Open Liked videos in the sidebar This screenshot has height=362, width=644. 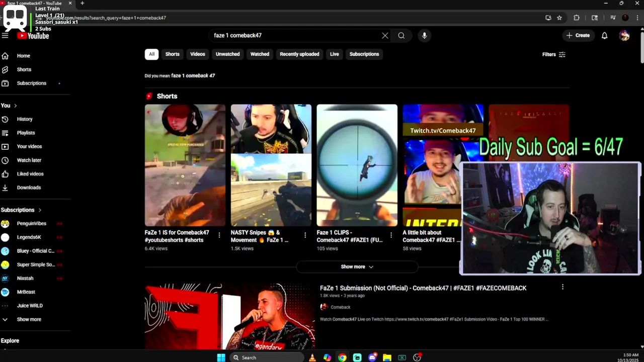pos(30,174)
